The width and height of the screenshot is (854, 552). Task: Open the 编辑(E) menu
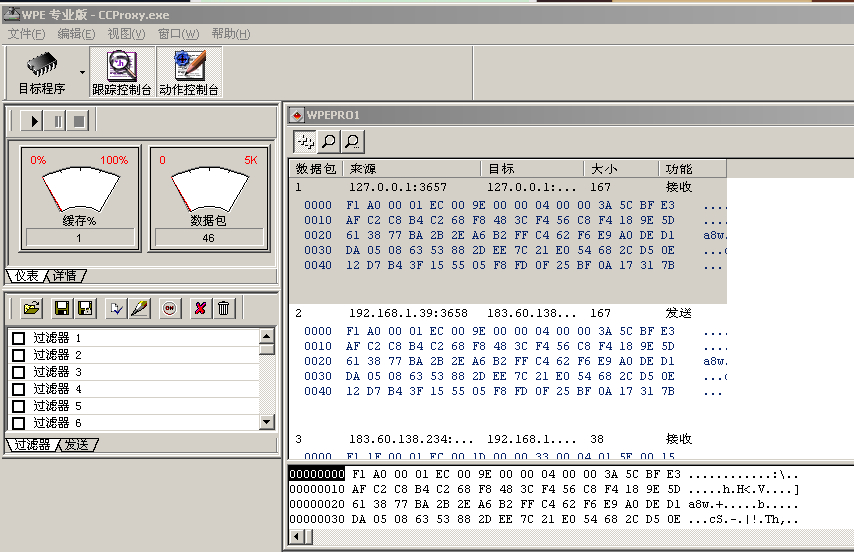76,34
